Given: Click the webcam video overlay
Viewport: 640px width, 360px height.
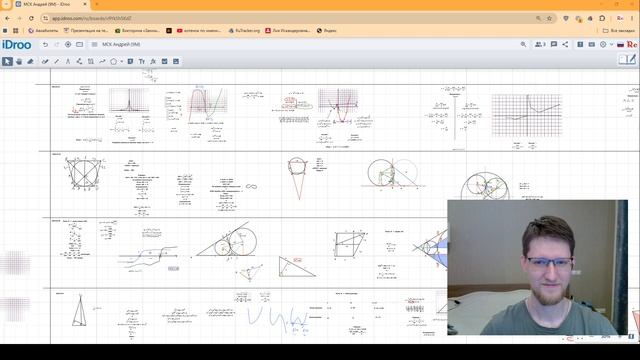Looking at the screenshot, I should click(538, 267).
